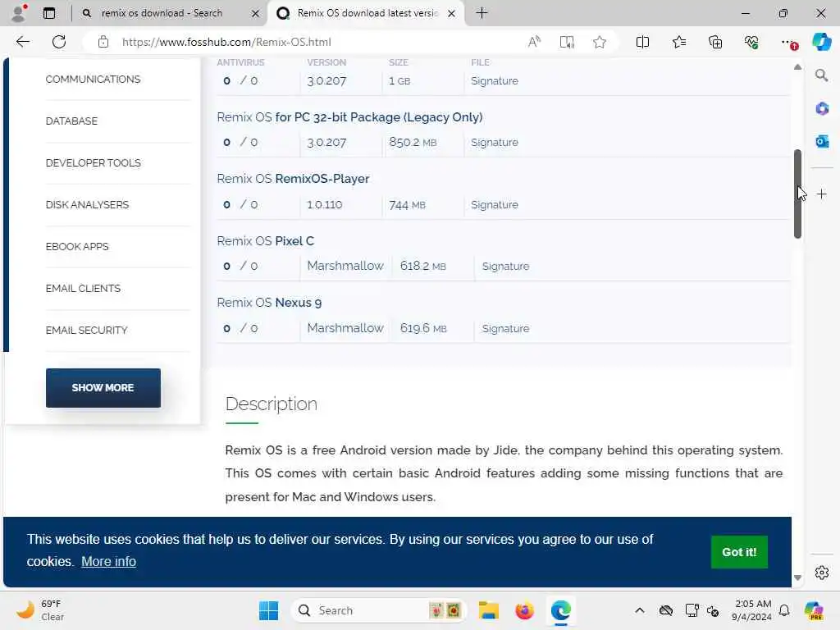The image size is (840, 630).
Task: Open the sidebar Search icon
Action: pyautogui.click(x=822, y=75)
